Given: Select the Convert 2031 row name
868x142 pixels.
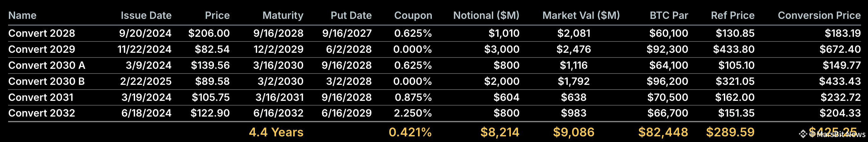Looking at the screenshot, I should pos(41,98).
